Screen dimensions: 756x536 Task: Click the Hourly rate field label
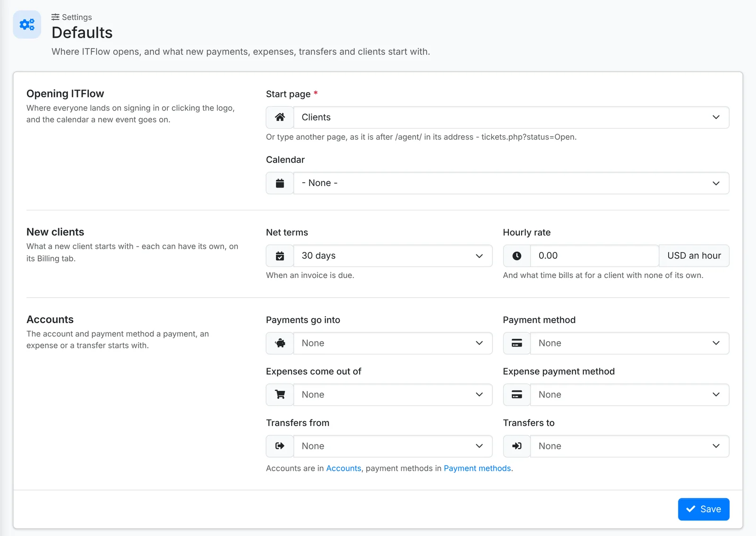coord(527,233)
